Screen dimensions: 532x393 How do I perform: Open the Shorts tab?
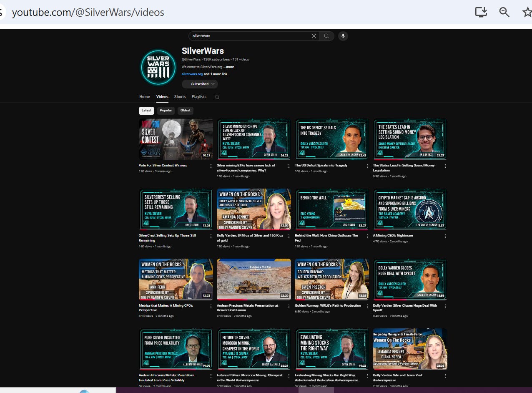point(180,97)
